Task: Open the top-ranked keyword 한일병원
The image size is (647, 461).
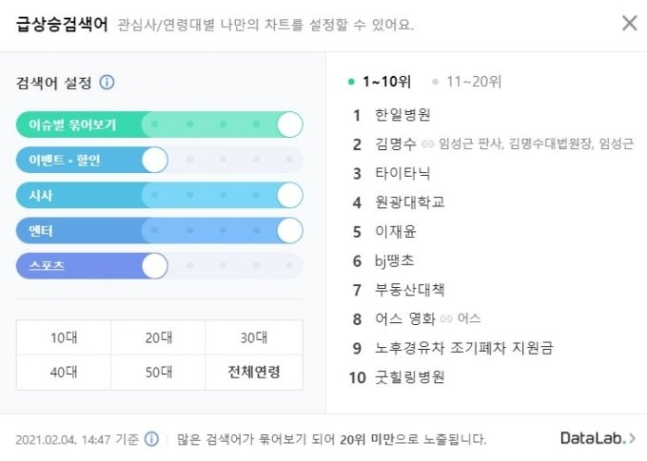Action: [x=402, y=115]
